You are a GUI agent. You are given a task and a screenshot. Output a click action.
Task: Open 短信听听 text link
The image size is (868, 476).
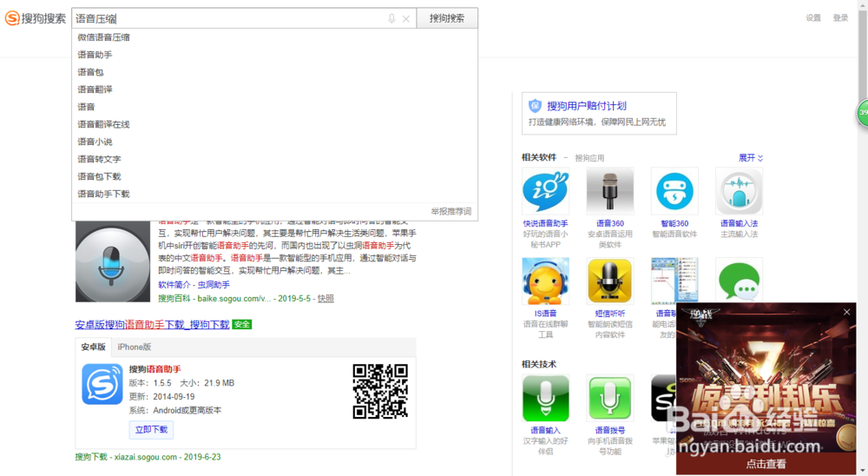tap(610, 313)
